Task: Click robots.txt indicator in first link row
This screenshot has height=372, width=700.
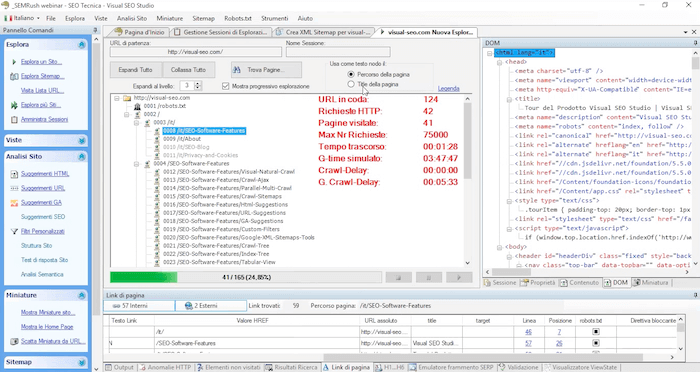Action: coord(596,332)
